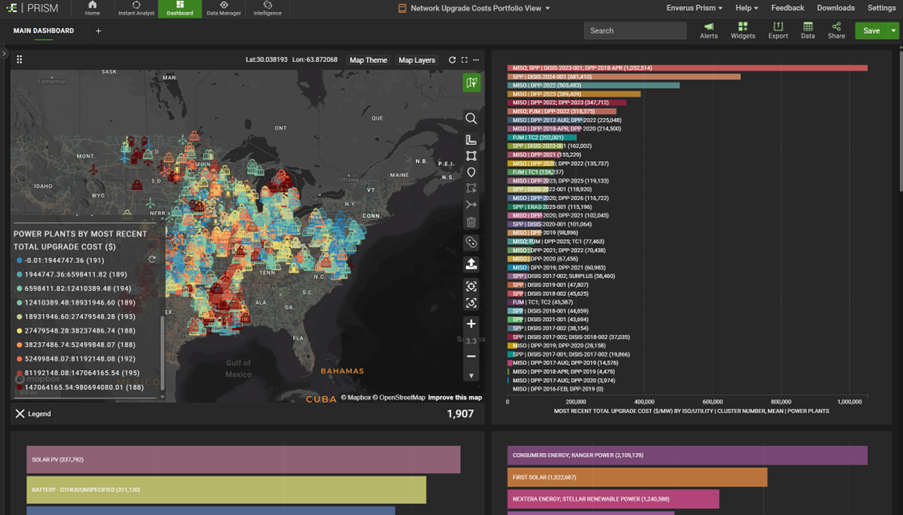The height and width of the screenshot is (515, 903).
Task: Zoom out on the map
Action: [471, 356]
